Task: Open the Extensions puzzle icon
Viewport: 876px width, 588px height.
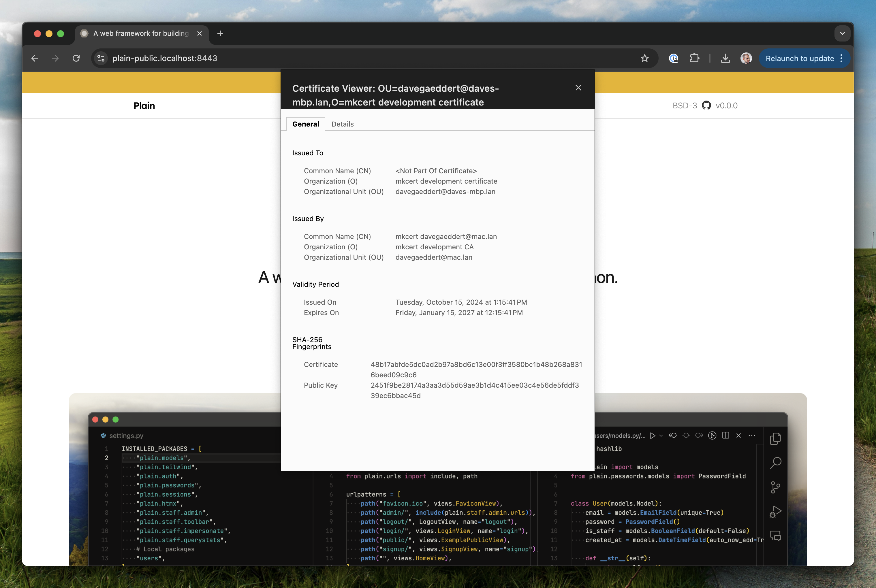Action: [x=694, y=58]
